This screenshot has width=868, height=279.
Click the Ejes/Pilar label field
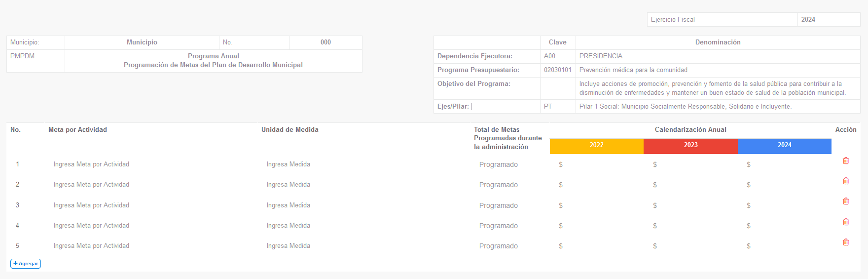[x=487, y=107]
